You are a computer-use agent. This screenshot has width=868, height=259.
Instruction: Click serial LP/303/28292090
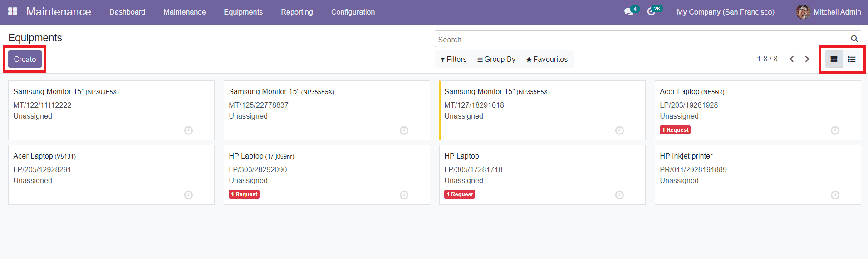tap(258, 169)
